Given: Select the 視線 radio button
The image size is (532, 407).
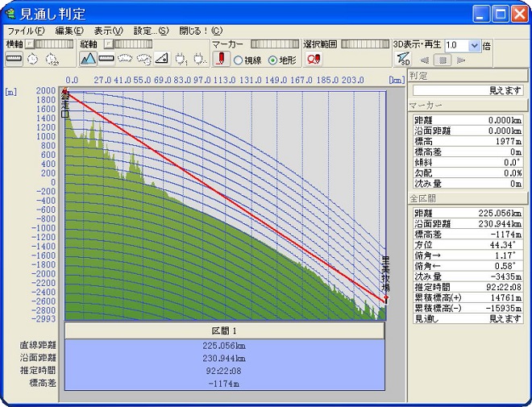Looking at the screenshot, I should [x=238, y=60].
